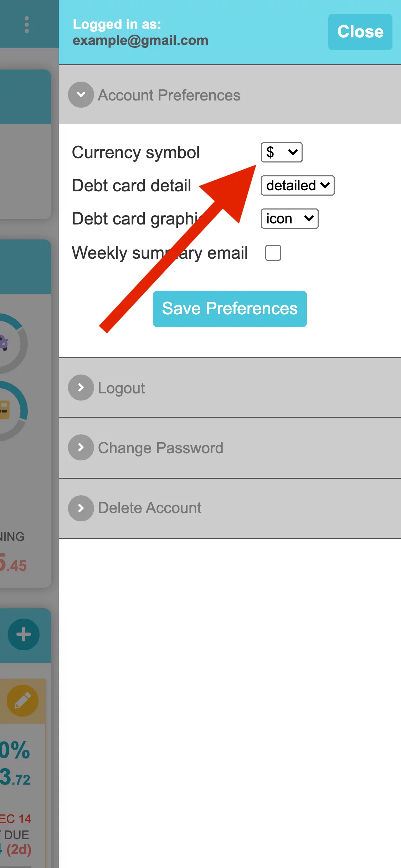Click the Delete Account chevron circle icon
Screen dimensions: 401x868
tap(81, 508)
